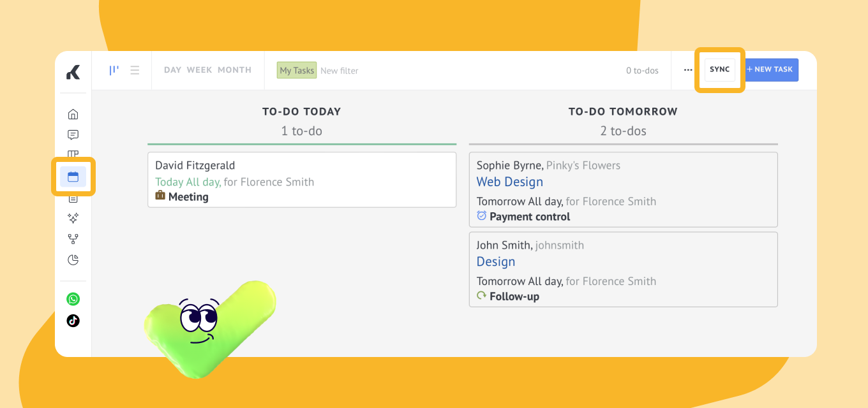Open the home icon in sidebar

pyautogui.click(x=73, y=114)
